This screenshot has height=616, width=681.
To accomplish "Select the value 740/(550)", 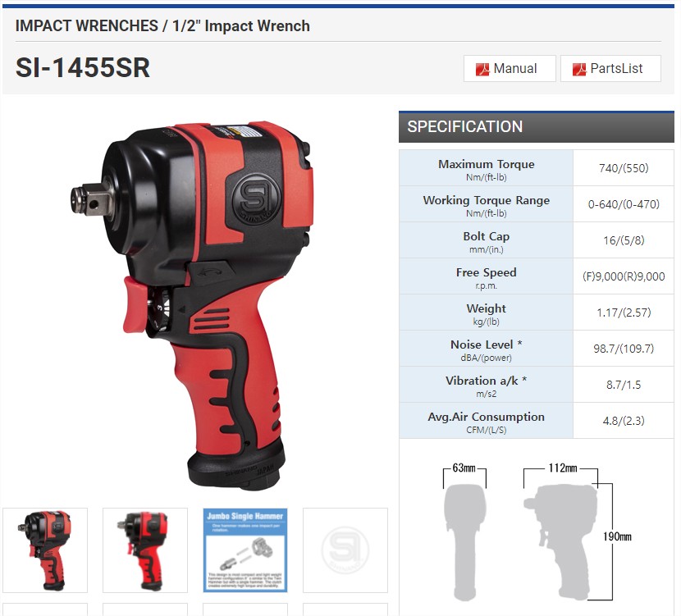I will tap(624, 168).
